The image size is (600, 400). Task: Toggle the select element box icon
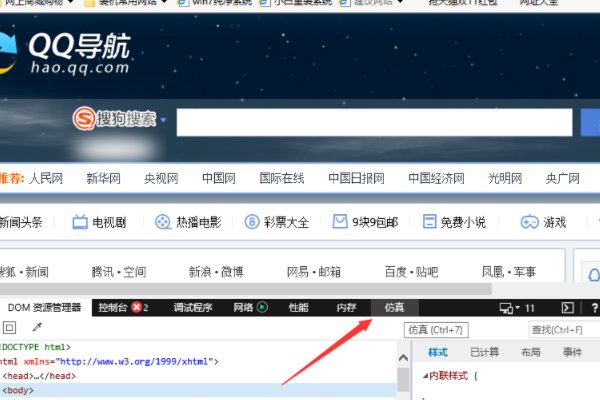[9, 328]
